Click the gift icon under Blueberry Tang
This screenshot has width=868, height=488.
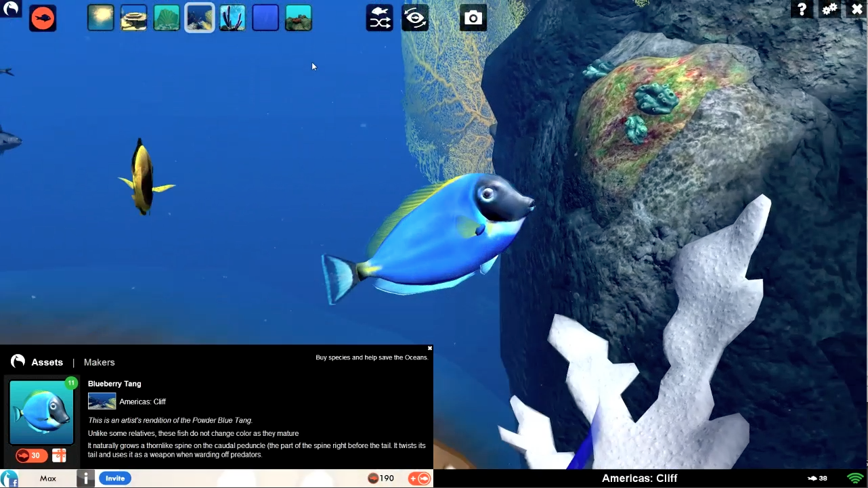[x=59, y=456]
